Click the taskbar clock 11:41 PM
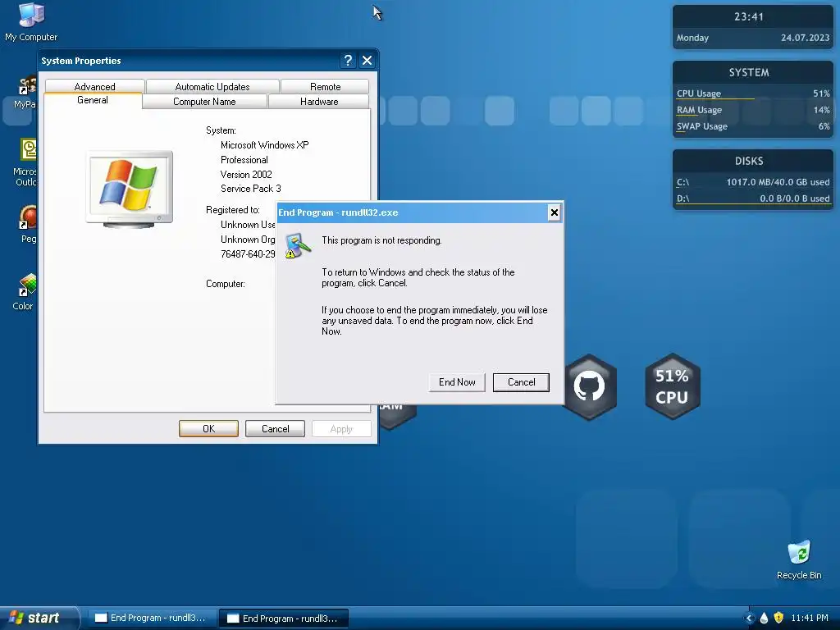This screenshot has width=840, height=630. 810,618
